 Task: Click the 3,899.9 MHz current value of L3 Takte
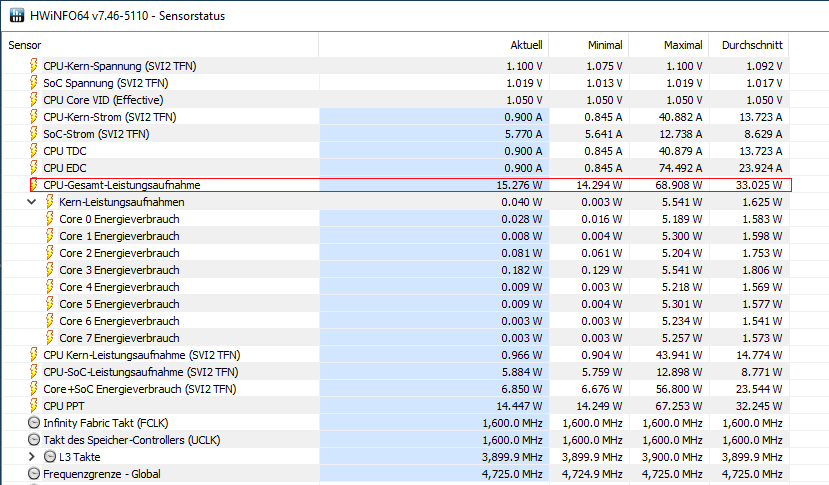tap(512, 457)
